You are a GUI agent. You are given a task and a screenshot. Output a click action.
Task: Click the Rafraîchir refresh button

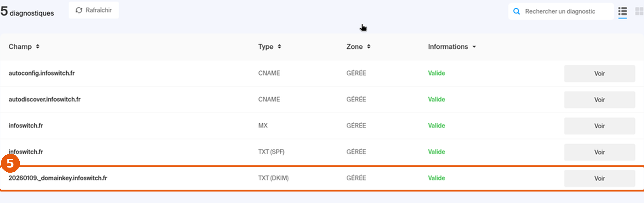click(94, 10)
